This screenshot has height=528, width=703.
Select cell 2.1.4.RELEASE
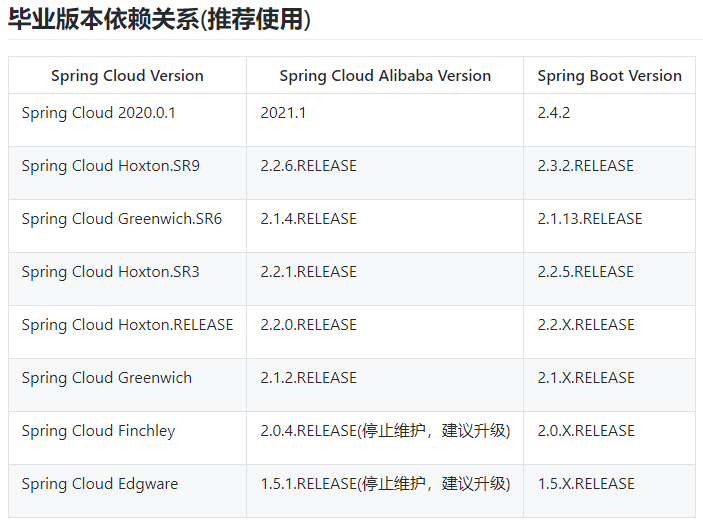pyautogui.click(x=385, y=226)
